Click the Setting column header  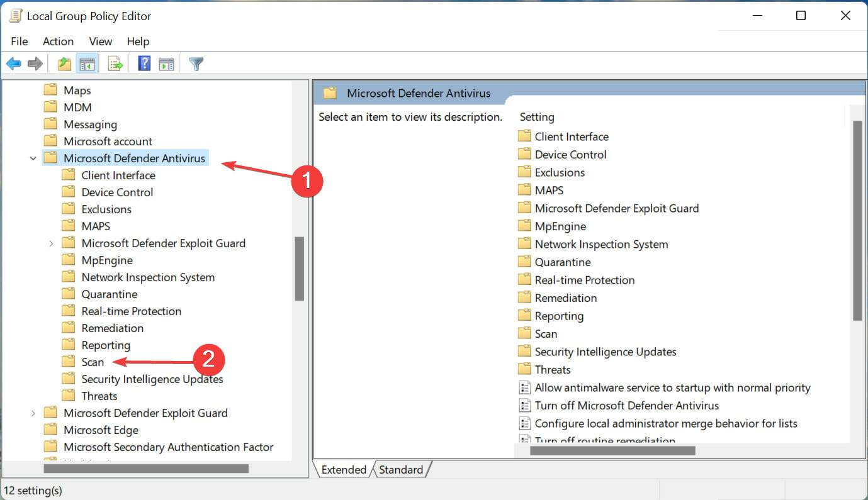(537, 117)
